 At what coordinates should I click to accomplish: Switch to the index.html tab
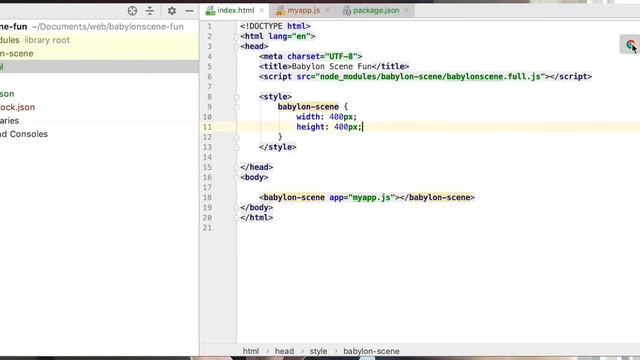coord(236,11)
